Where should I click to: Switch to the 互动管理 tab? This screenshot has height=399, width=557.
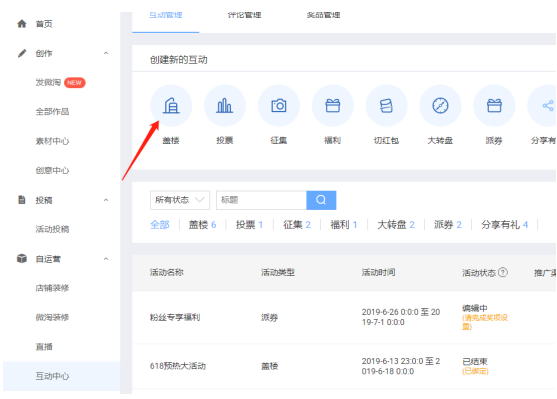(166, 15)
